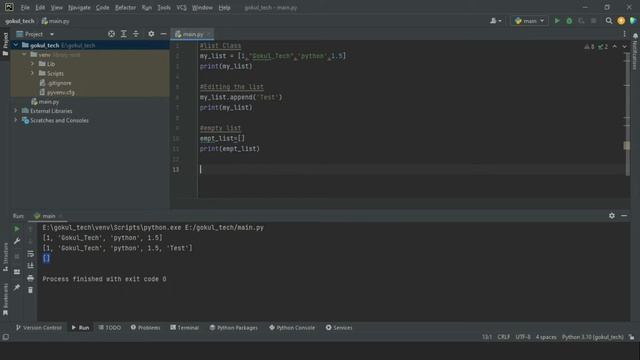
Task: Click the Python 3.10 interpreter status widget
Action: [593, 337]
